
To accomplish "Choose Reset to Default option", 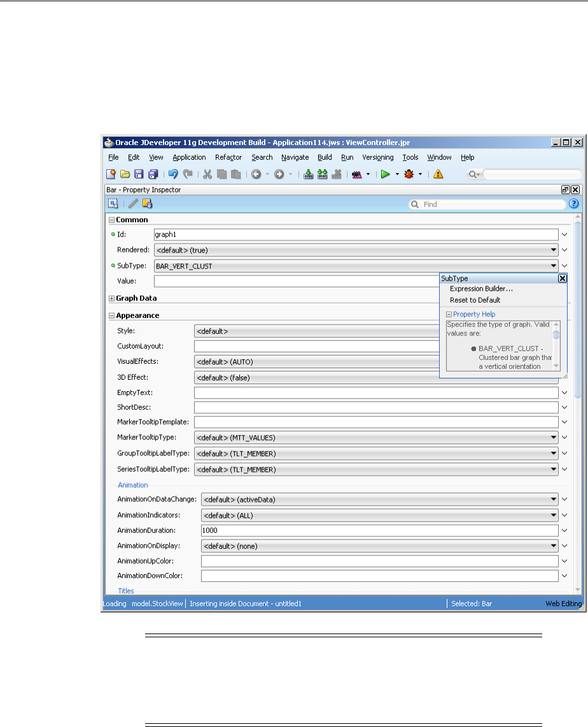I will 475,300.
